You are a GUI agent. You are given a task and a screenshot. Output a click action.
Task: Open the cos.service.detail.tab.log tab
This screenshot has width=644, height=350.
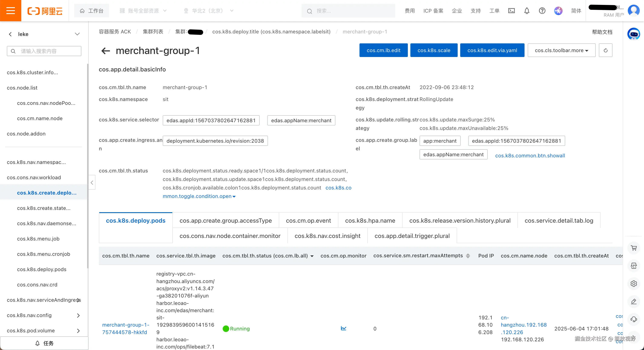tap(559, 221)
